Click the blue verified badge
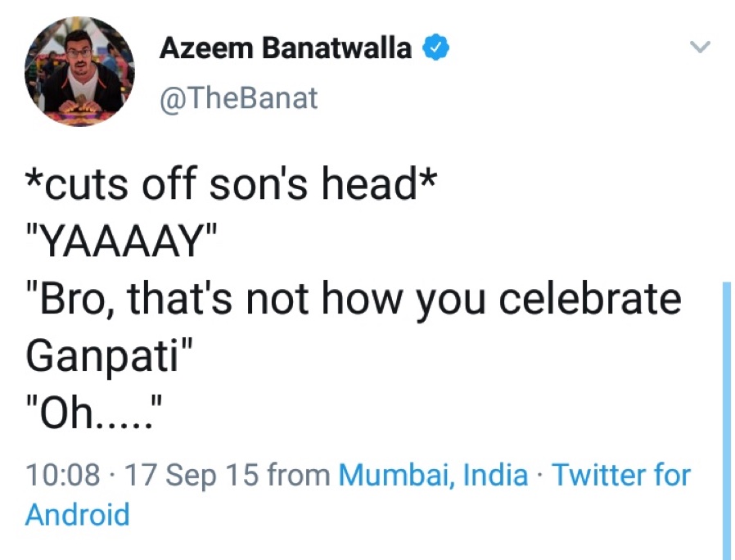Screen dimensions: 735x560 pos(435,49)
